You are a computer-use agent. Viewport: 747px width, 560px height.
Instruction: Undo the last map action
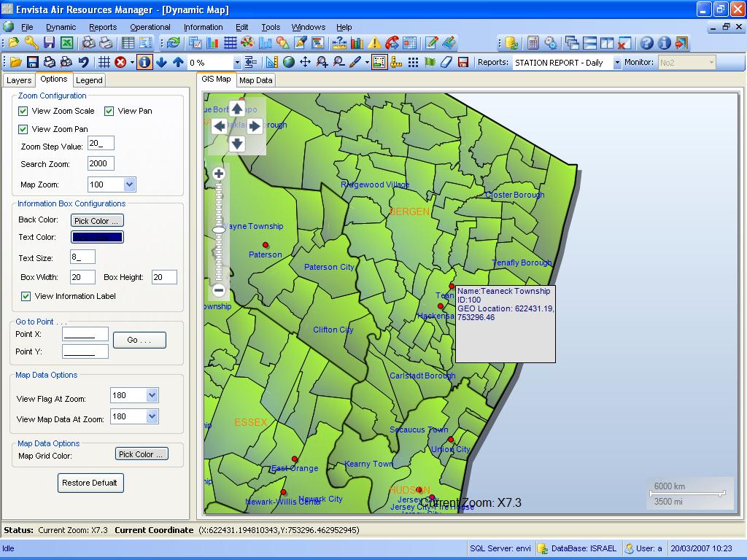pos(82,61)
